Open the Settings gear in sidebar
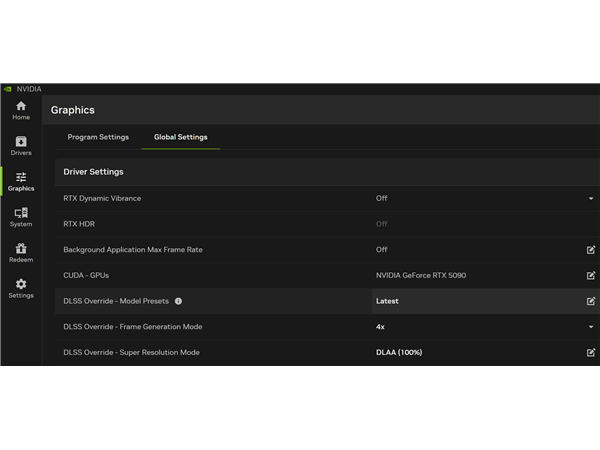The height and width of the screenshot is (450, 600). tap(21, 288)
